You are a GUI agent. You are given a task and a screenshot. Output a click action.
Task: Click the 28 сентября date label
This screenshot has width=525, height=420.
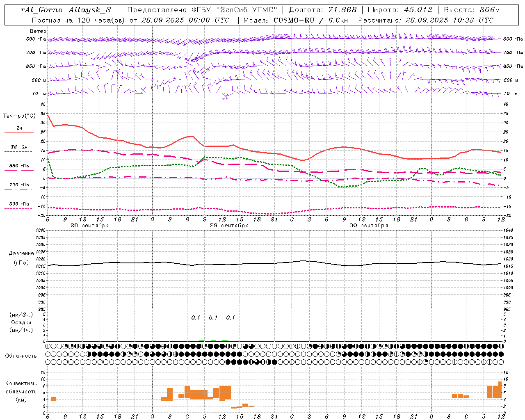tap(89, 226)
